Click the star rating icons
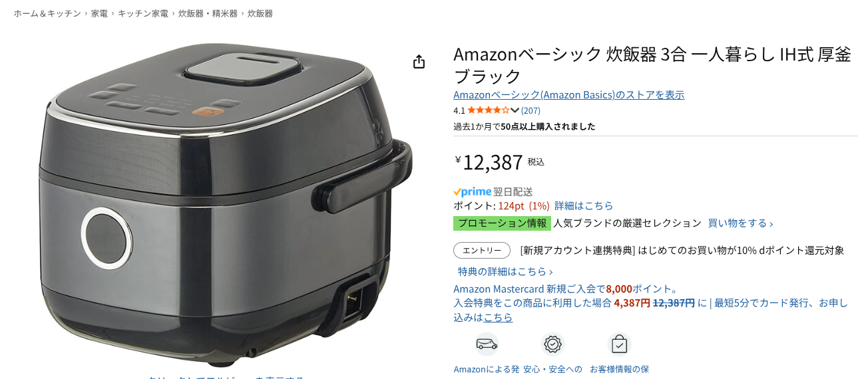Image resolution: width=868 pixels, height=379 pixels. 488,110
